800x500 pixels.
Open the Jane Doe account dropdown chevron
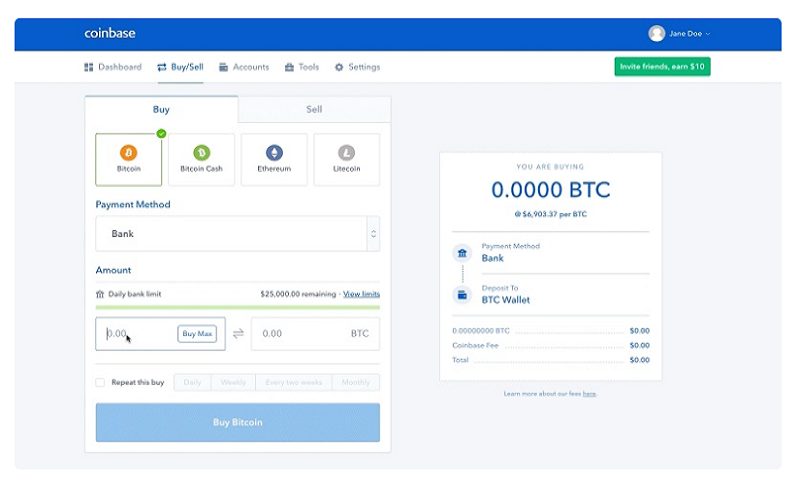[x=708, y=34]
